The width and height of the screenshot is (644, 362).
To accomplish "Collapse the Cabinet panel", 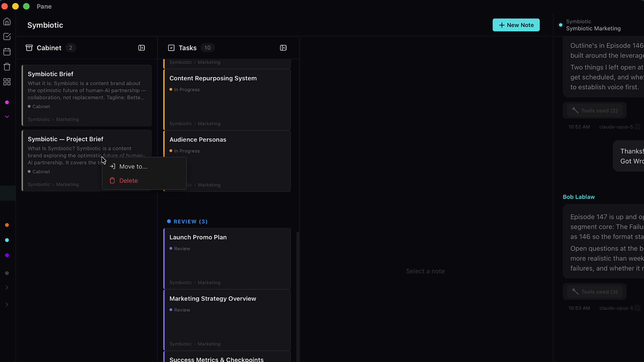I will tap(142, 48).
